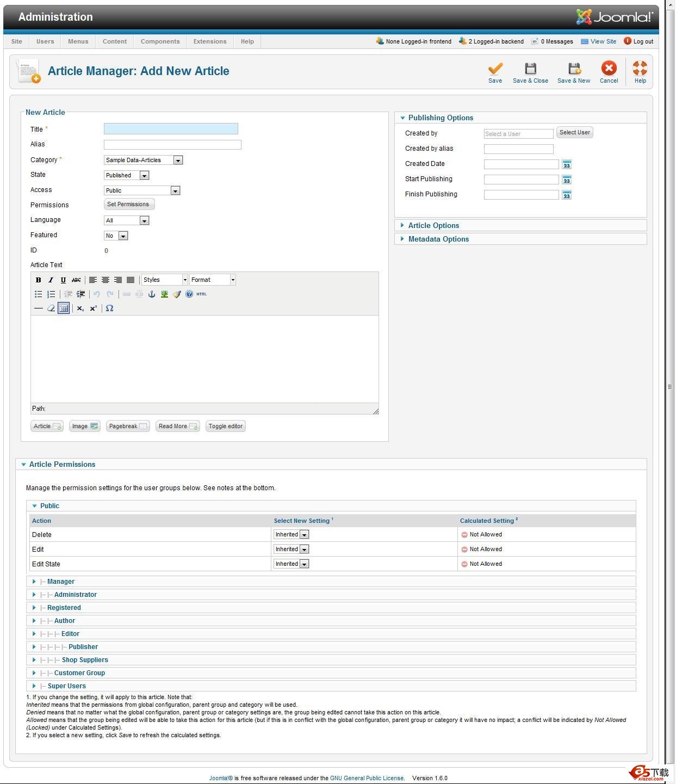Viewport: 676px width, 784px height.
Task: Apply bold formatting in the article editor
Action: tap(38, 279)
